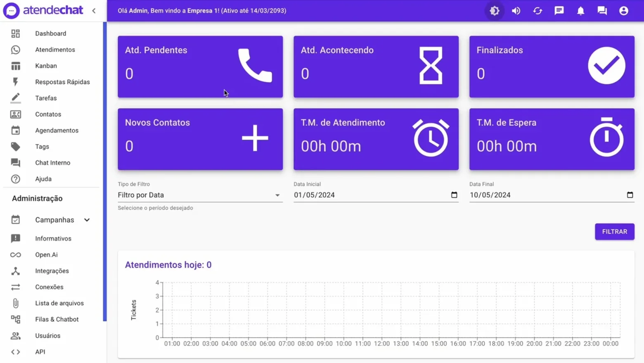Click the FILTRAR button
This screenshot has height=363, width=644.
(614, 232)
